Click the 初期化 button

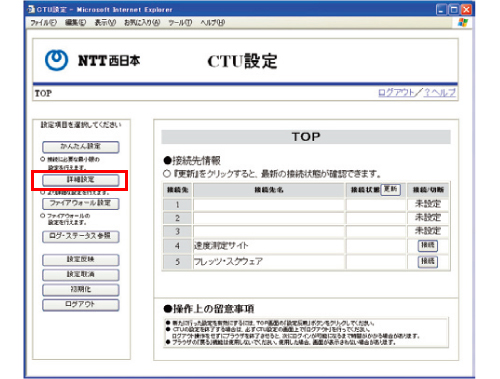coord(81,290)
